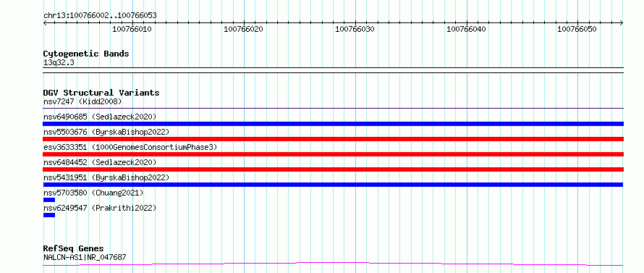Click the blue bar under nsv5431951
Screen dimensions: 644x273
point(333,185)
